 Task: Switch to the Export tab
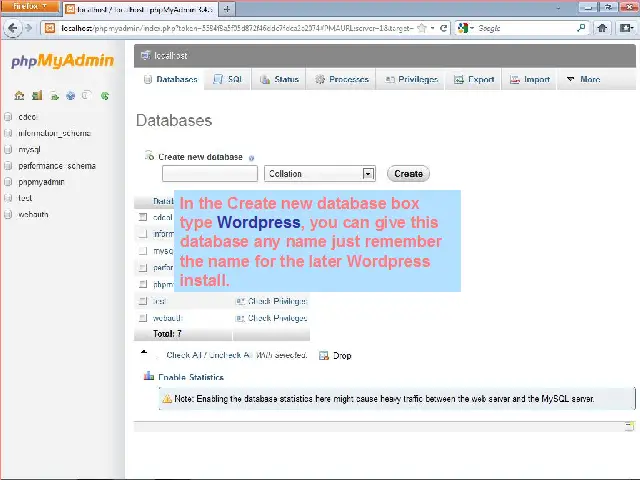(x=474, y=79)
